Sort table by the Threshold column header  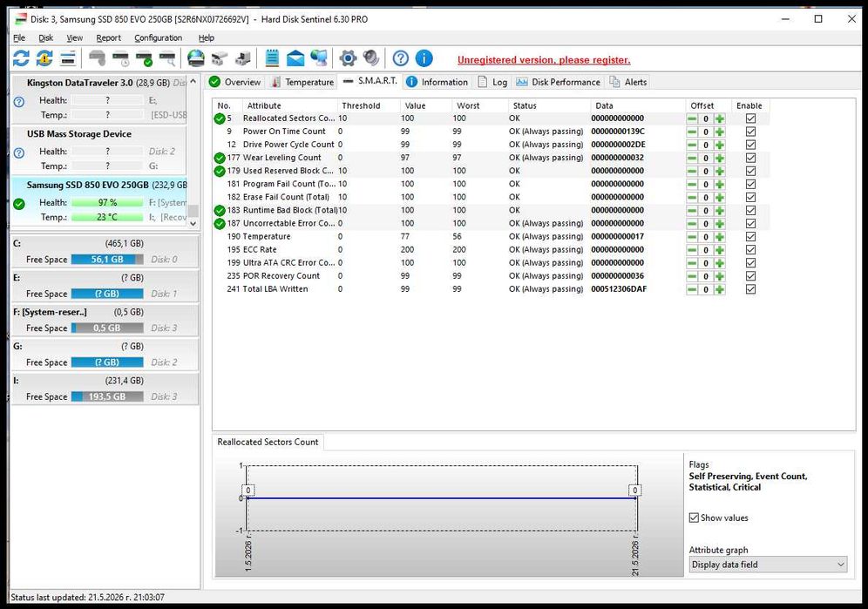[361, 105]
